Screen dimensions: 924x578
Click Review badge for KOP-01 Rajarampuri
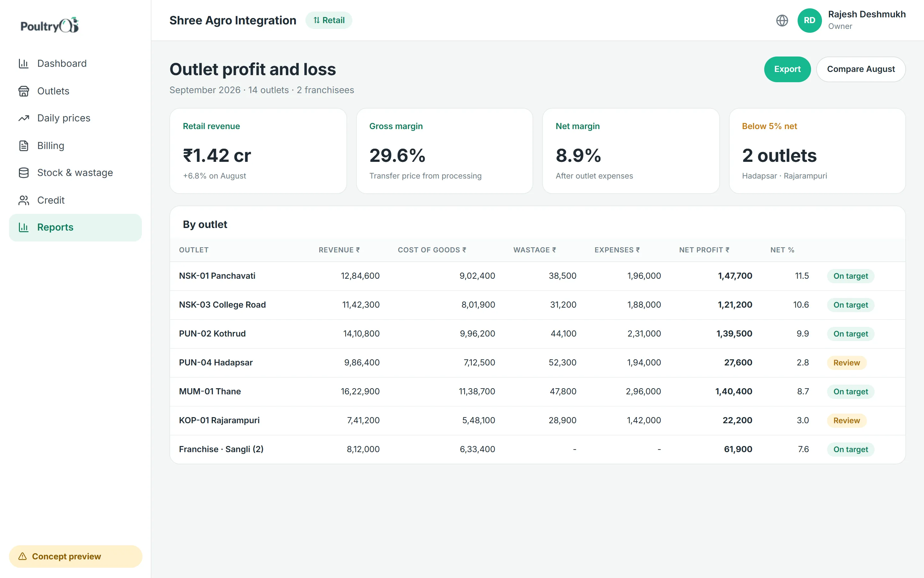pos(846,421)
